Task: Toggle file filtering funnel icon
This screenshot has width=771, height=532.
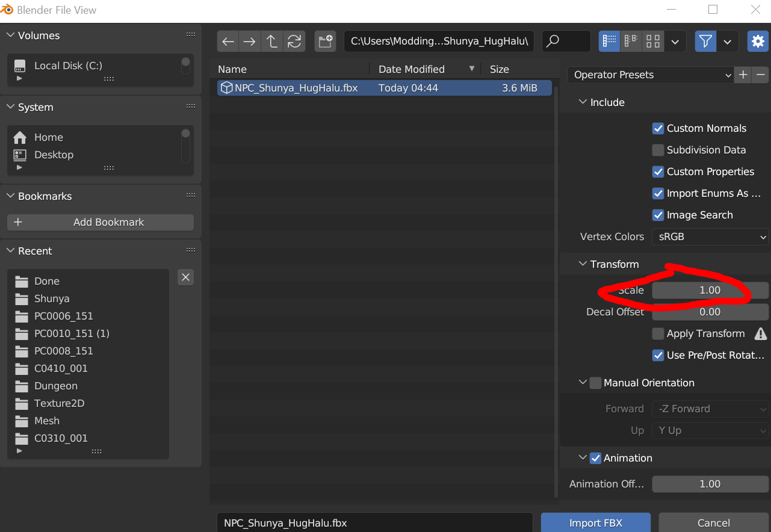Action: click(x=706, y=42)
